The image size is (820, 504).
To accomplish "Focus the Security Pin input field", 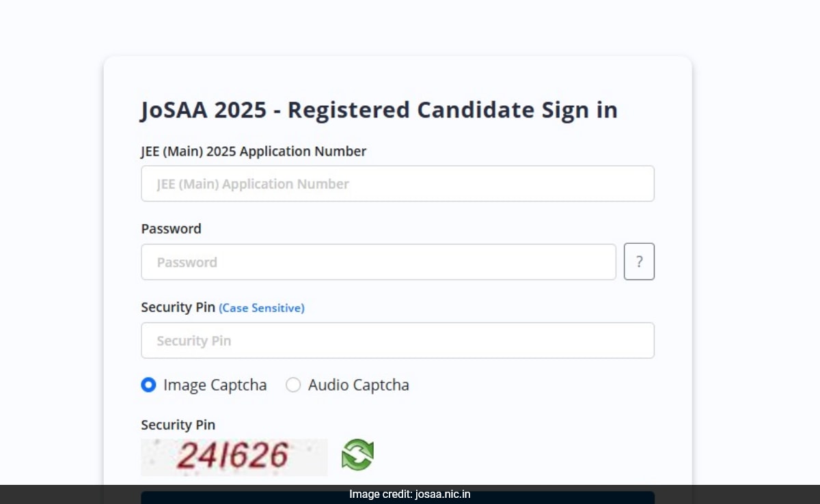I will (x=398, y=340).
